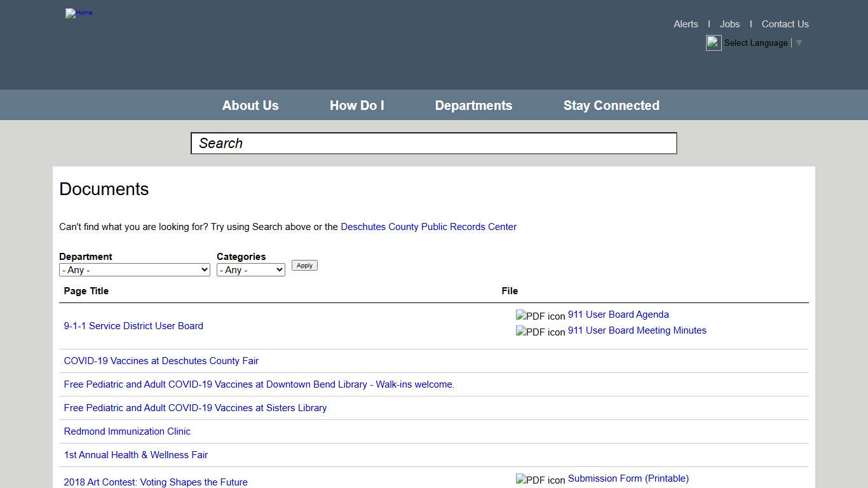868x488 pixels.
Task: Open the Categories dropdown
Action: tap(250, 269)
